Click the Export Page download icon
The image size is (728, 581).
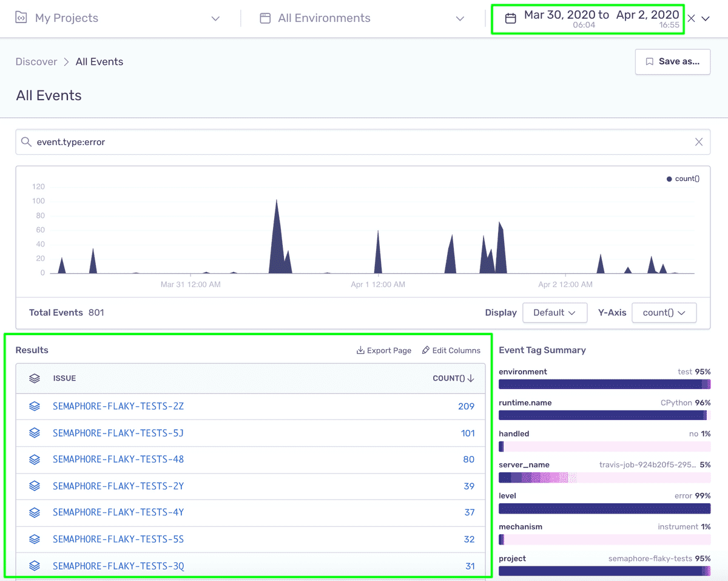point(360,350)
